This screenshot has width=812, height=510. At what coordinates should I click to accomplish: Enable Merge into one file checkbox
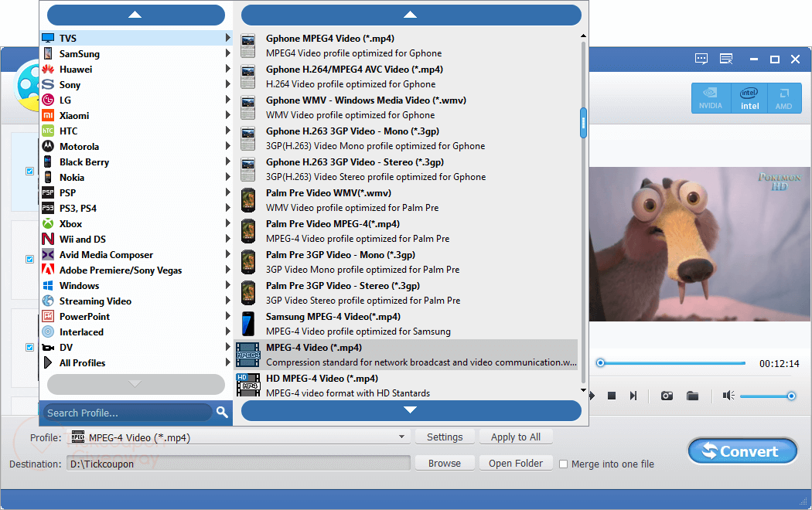pyautogui.click(x=564, y=464)
